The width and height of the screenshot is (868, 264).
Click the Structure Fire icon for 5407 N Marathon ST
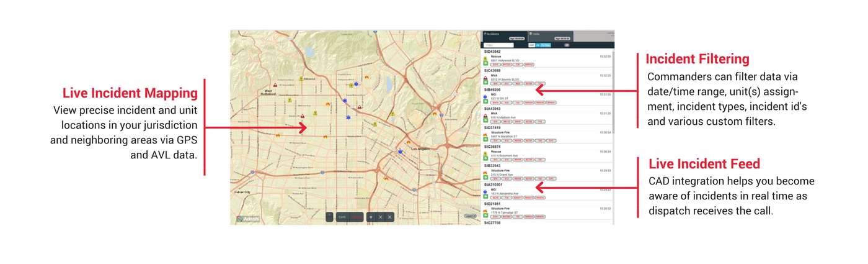(486, 135)
